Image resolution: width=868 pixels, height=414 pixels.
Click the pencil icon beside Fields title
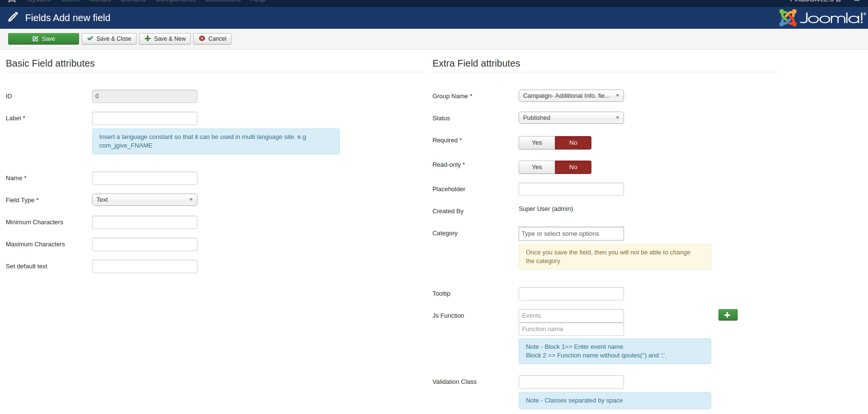pyautogui.click(x=13, y=18)
